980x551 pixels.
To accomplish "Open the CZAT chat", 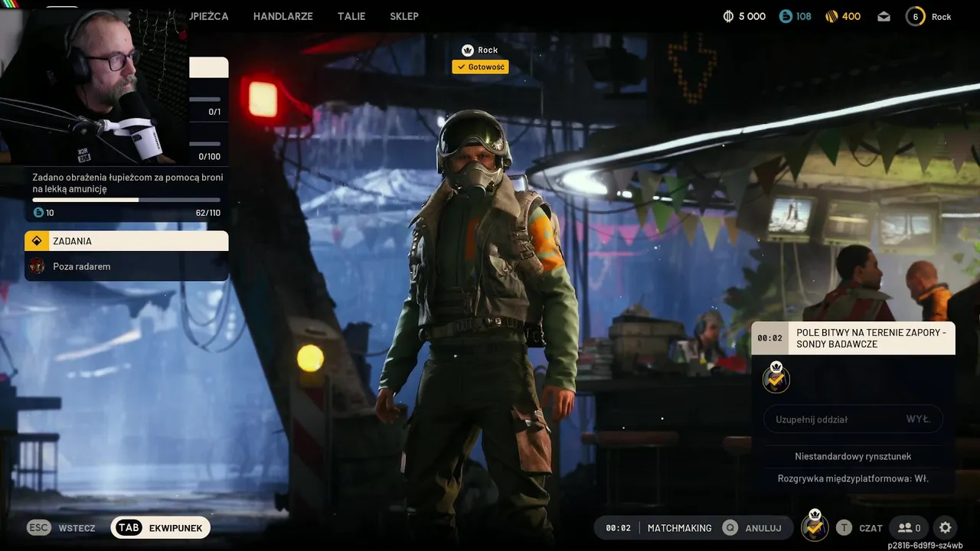I will tap(871, 528).
